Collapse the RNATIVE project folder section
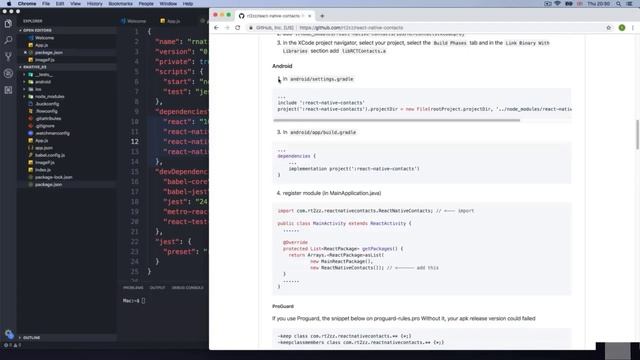This screenshot has height=360, width=640. point(35,67)
